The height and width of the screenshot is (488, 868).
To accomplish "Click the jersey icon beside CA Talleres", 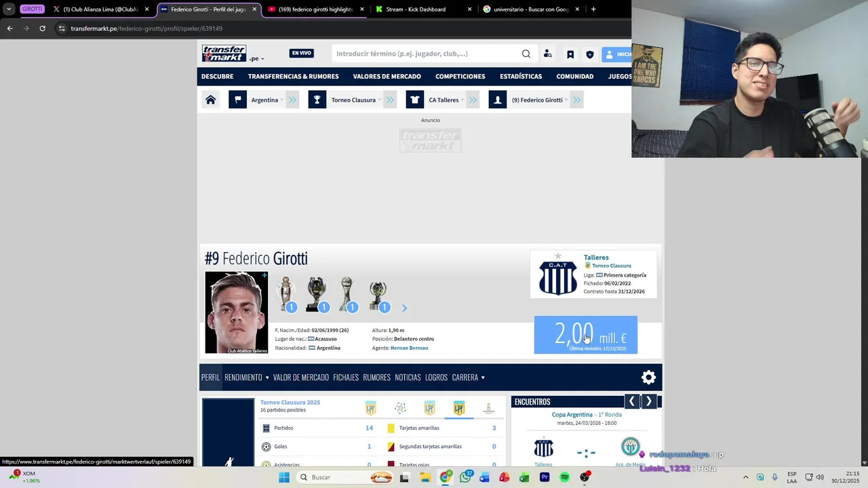I will [x=414, y=100].
